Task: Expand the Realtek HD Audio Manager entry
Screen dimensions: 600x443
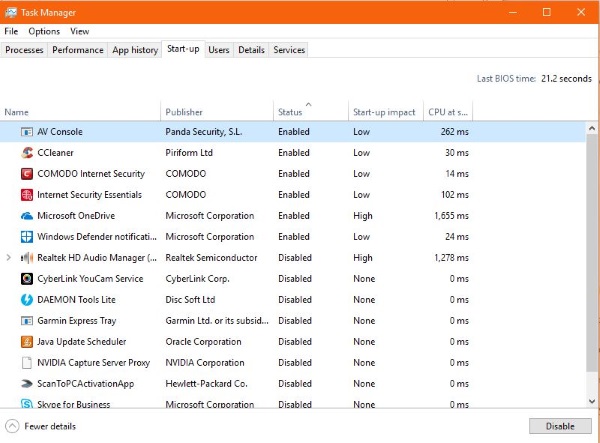Action: point(9,258)
